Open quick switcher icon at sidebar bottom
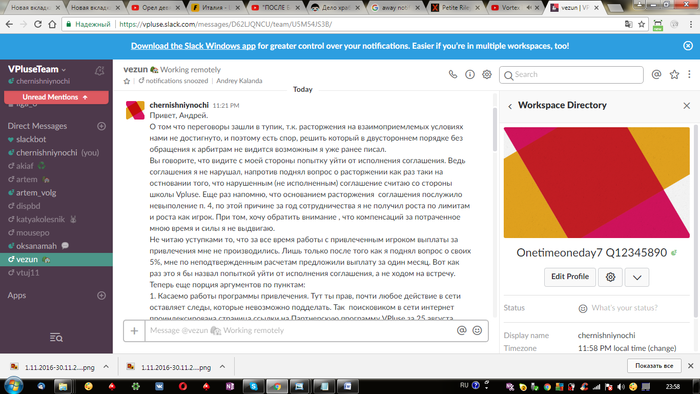The image size is (700, 394). pos(56,337)
